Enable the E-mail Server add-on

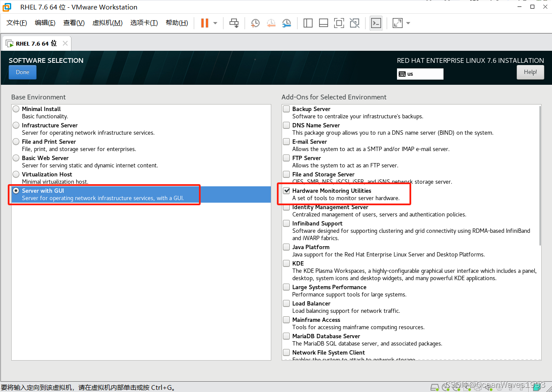[x=286, y=142]
